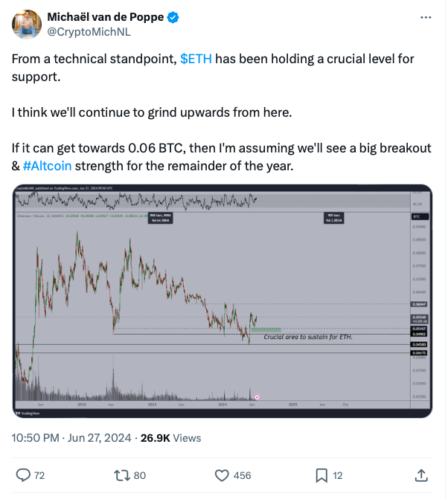Like the tweet with heart icon

[x=222, y=475]
